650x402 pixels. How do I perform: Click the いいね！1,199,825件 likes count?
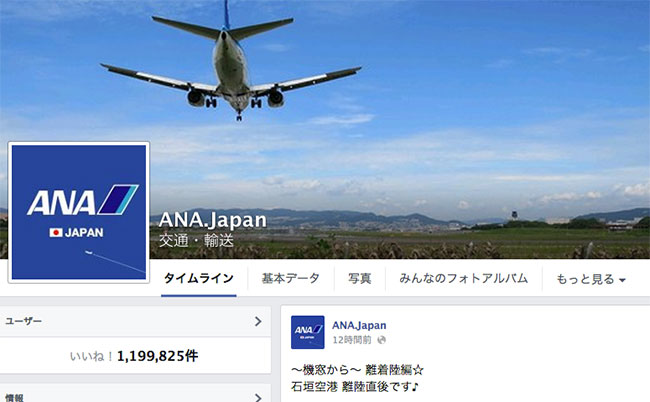[134, 356]
